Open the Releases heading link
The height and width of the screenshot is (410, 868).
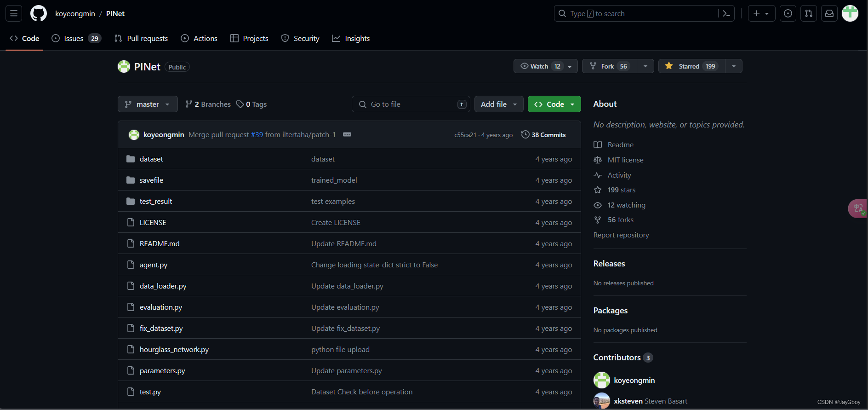[x=609, y=263]
